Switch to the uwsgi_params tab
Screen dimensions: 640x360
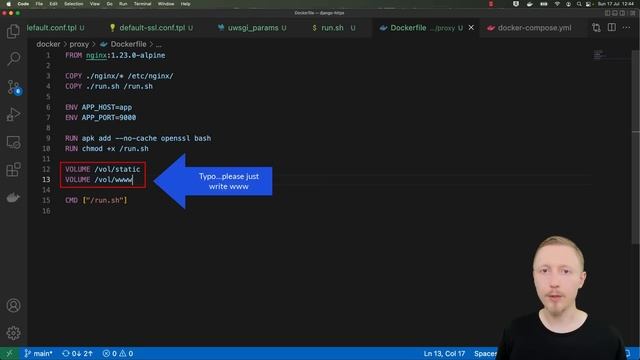(252, 28)
